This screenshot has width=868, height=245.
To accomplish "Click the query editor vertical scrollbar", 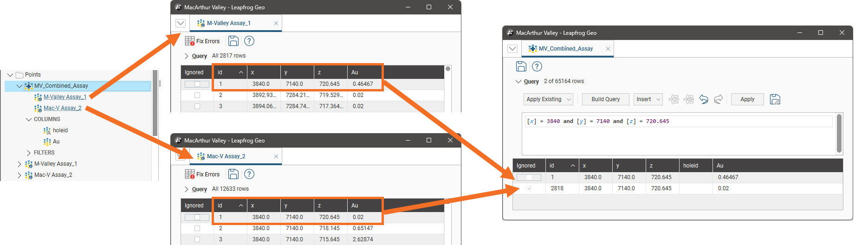I will [839, 134].
